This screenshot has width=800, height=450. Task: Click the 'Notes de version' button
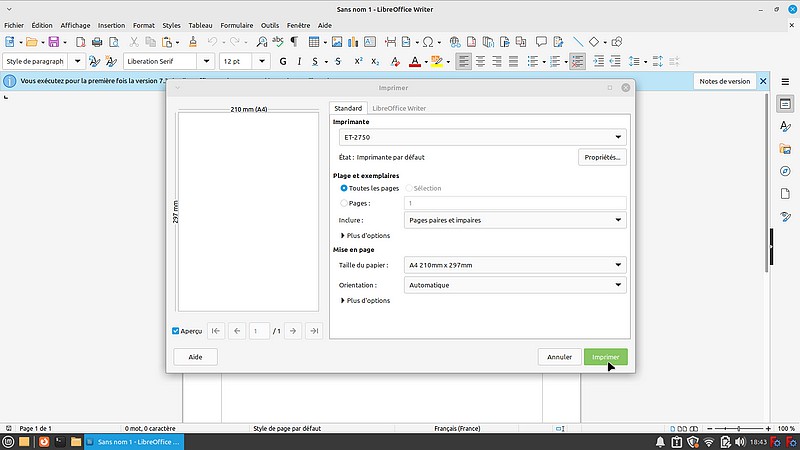(724, 82)
